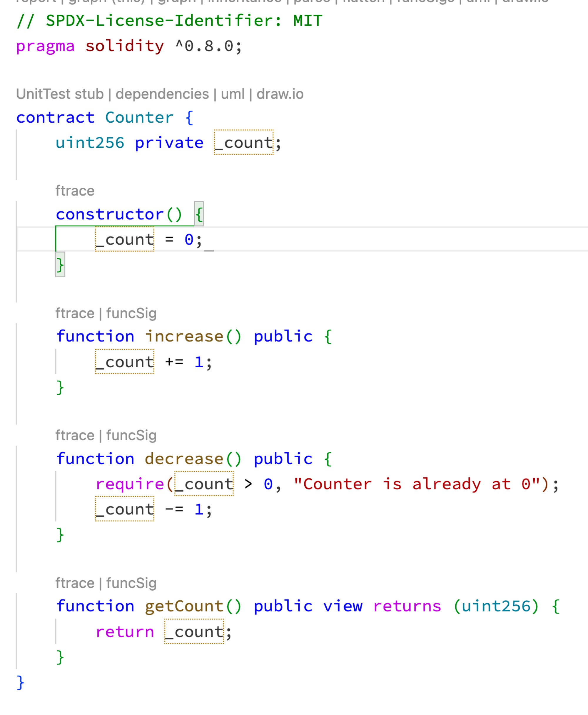This screenshot has height=715, width=588.
Task: Click ftrace above the increase function
Action: 75,314
